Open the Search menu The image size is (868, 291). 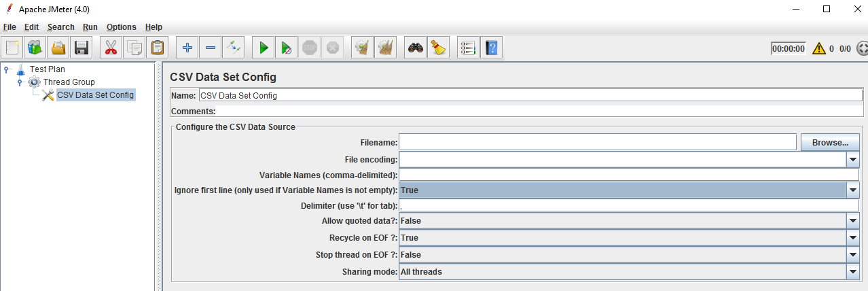pyautogui.click(x=61, y=27)
